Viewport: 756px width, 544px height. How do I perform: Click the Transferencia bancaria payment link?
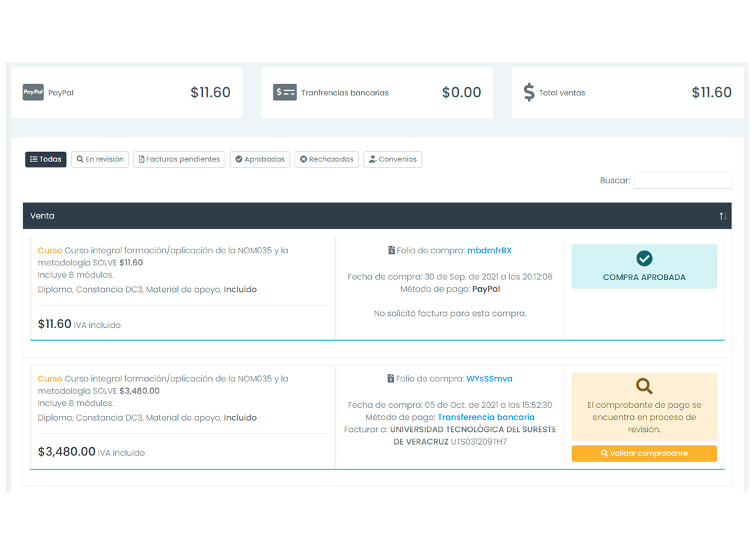pyautogui.click(x=486, y=417)
